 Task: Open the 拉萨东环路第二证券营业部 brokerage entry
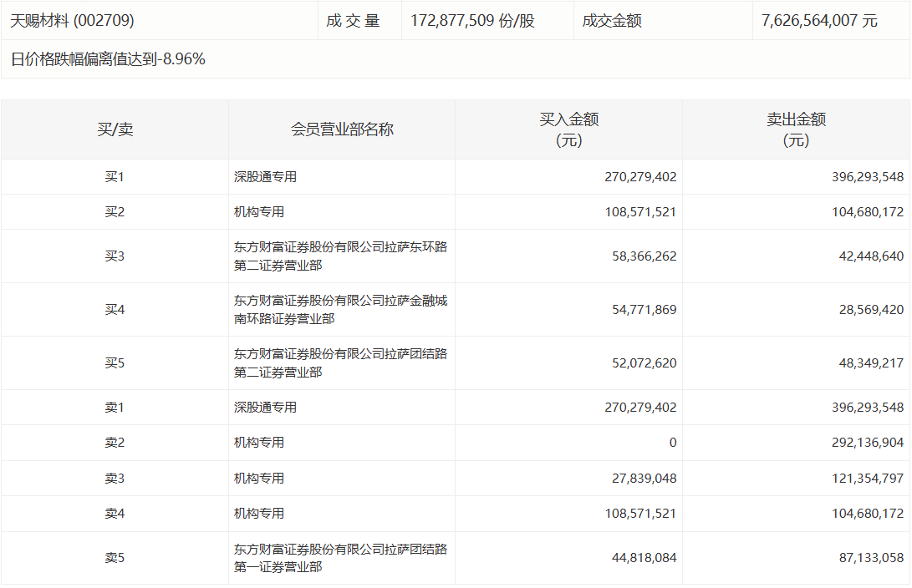coord(340,256)
